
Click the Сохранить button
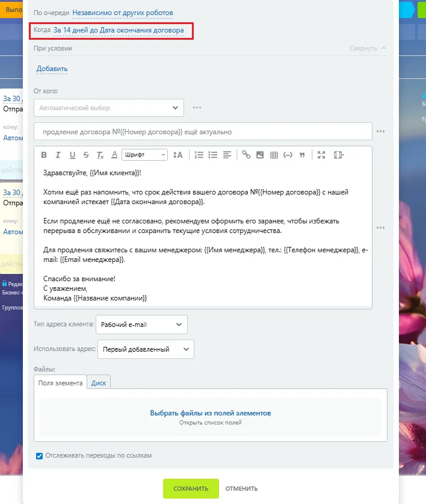click(x=191, y=488)
